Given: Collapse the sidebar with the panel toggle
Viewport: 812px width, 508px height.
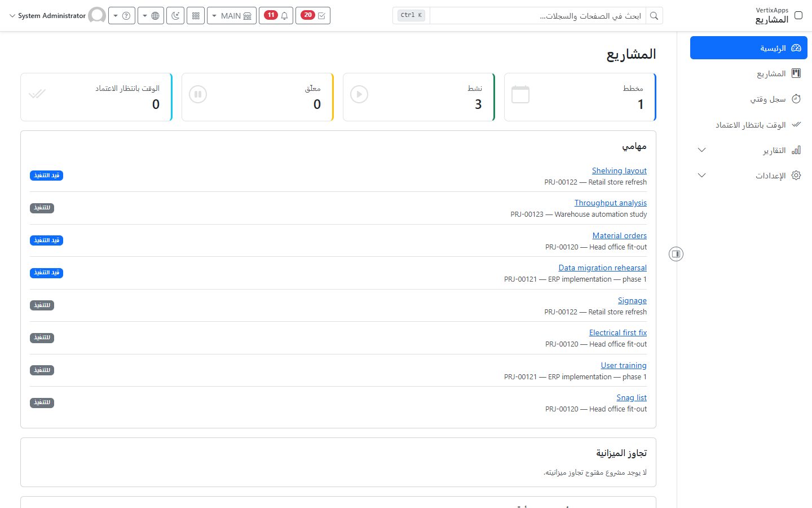Looking at the screenshot, I should click(x=676, y=254).
